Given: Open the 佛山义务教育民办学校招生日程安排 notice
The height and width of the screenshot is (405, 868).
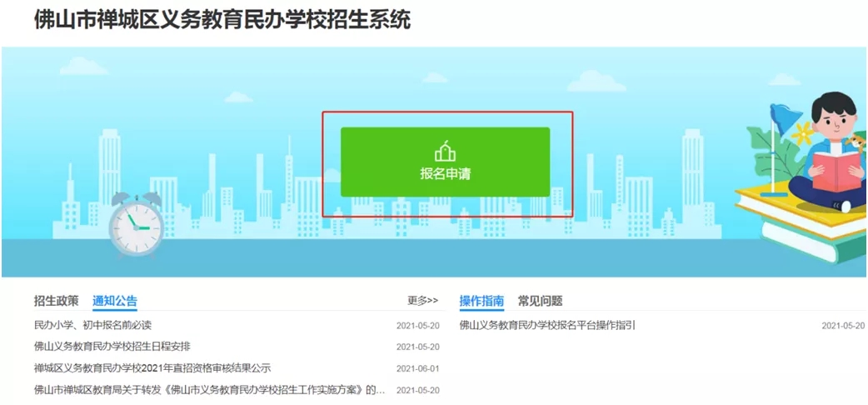Looking at the screenshot, I should pyautogui.click(x=112, y=347).
